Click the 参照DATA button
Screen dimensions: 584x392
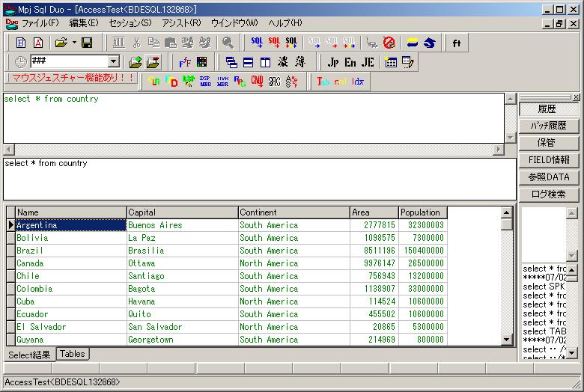tap(548, 177)
